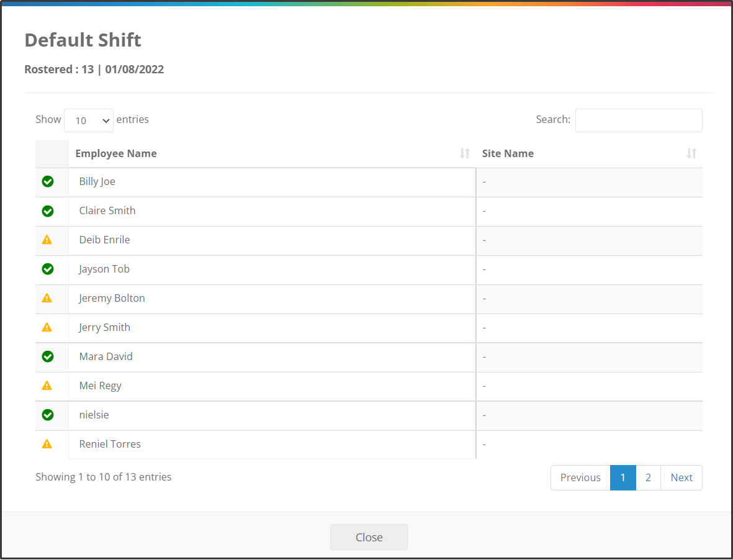Click the warning triangle beside Deib Enrile
The width and height of the screenshot is (733, 560).
click(x=47, y=240)
